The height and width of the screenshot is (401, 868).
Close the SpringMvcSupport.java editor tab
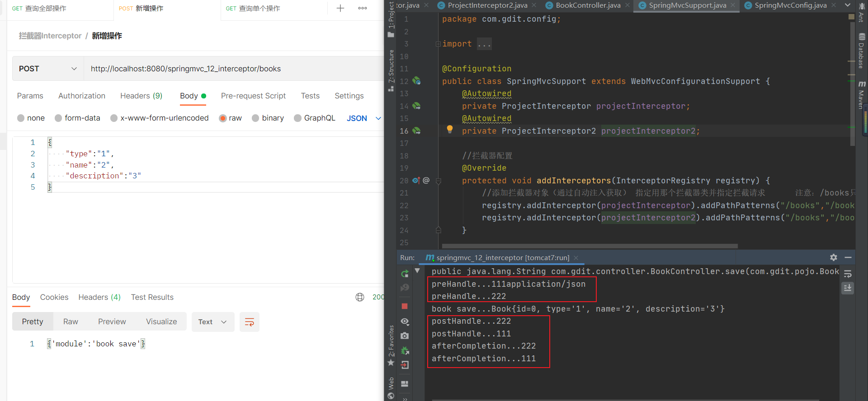[733, 5]
